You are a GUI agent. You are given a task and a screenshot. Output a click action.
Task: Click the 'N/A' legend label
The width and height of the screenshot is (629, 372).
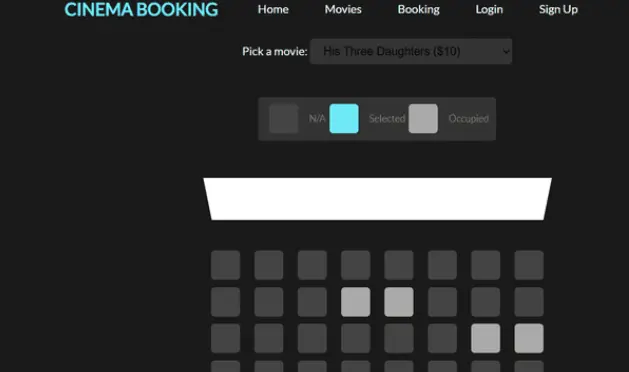317,118
